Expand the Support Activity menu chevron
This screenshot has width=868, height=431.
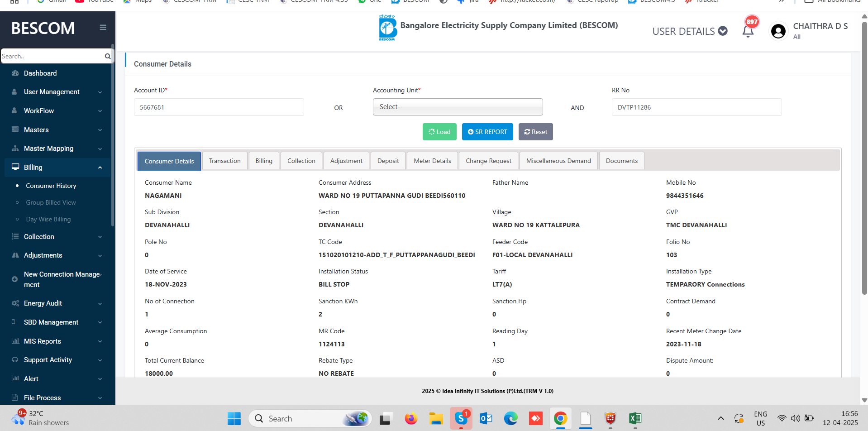pyautogui.click(x=100, y=360)
